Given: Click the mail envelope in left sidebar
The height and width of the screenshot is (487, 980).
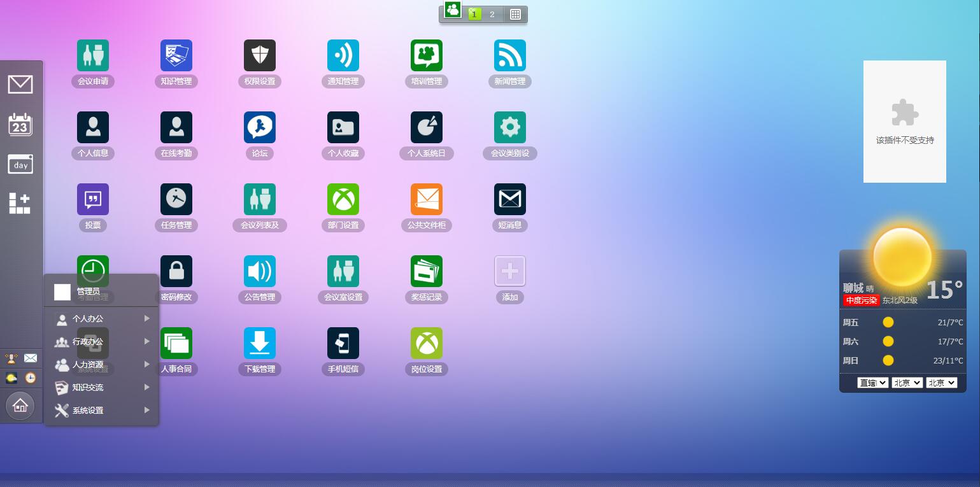Looking at the screenshot, I should 20,84.
